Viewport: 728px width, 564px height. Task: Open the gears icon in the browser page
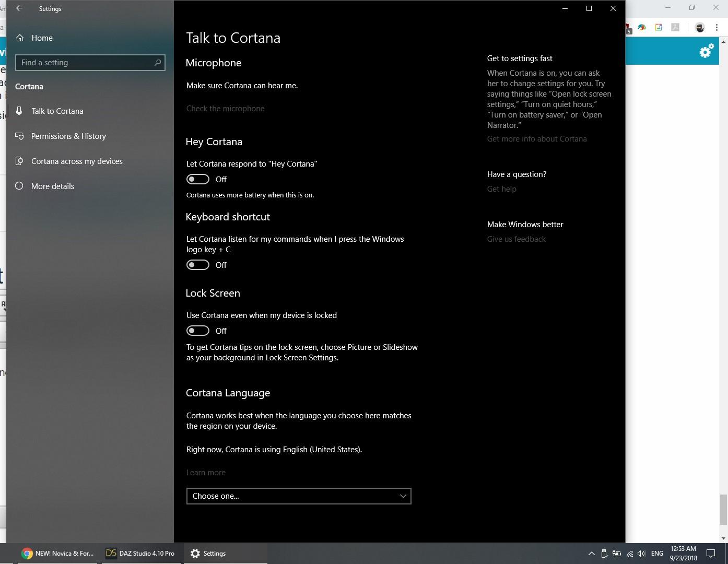pos(707,51)
